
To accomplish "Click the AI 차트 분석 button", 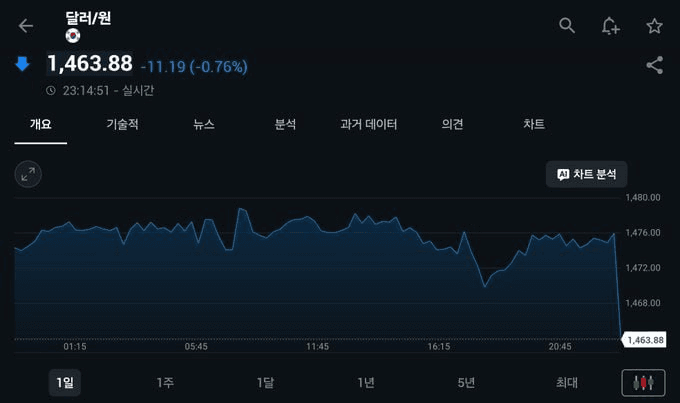I will pyautogui.click(x=586, y=174).
